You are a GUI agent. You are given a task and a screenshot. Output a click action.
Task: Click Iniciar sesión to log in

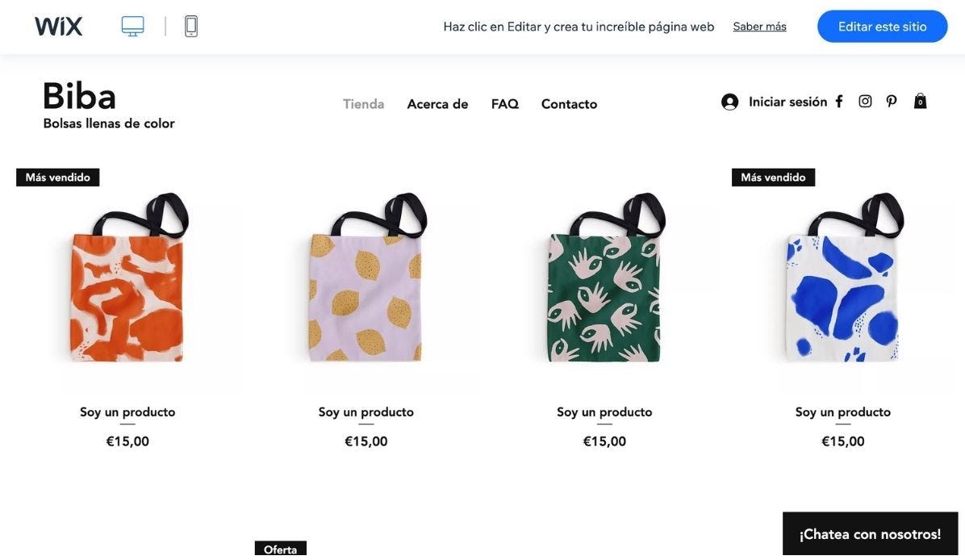tap(787, 102)
